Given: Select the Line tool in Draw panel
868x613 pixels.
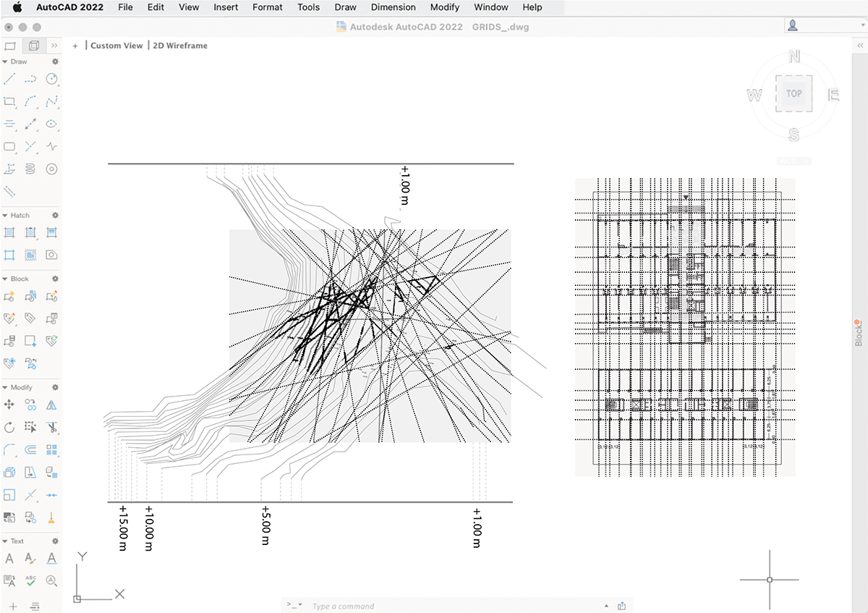Looking at the screenshot, I should coord(10,79).
